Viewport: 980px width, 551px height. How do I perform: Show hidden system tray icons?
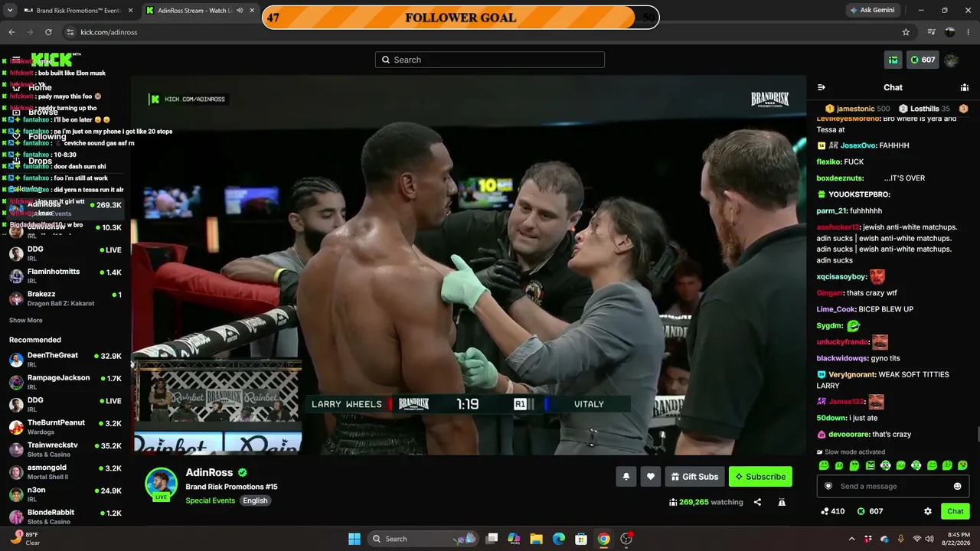tap(851, 539)
